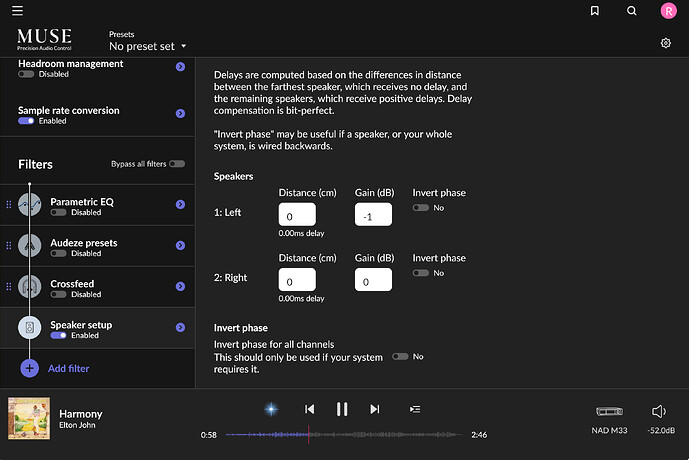Open the hamburger menu

pyautogui.click(x=17, y=11)
